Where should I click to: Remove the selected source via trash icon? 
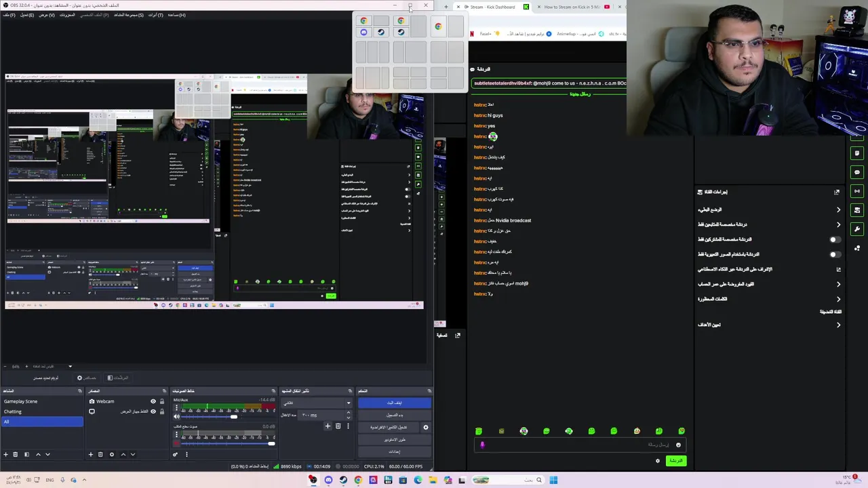click(100, 454)
